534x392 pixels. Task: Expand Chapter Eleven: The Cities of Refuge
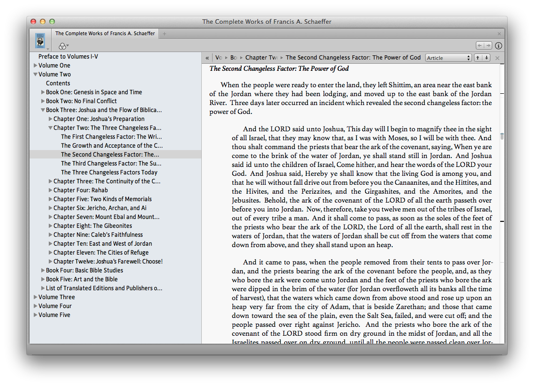(50, 252)
